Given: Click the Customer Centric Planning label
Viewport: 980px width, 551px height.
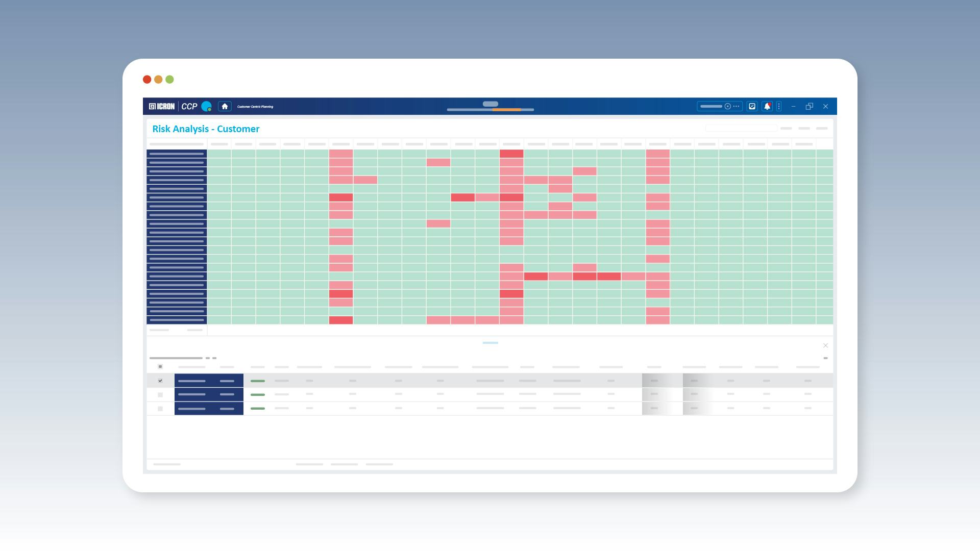Looking at the screenshot, I should (x=255, y=107).
